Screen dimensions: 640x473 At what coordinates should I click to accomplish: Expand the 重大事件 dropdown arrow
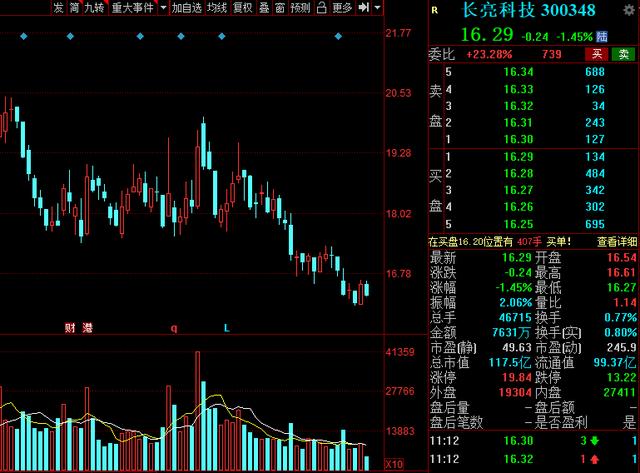point(161,8)
